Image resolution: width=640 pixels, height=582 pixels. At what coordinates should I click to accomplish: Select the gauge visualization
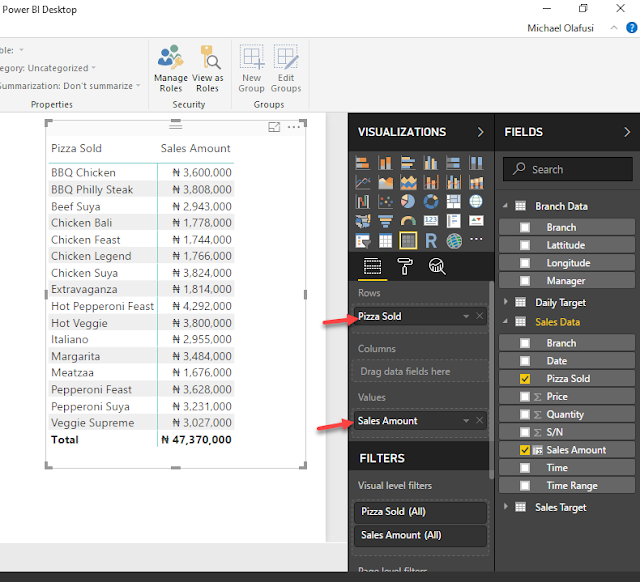(x=408, y=221)
